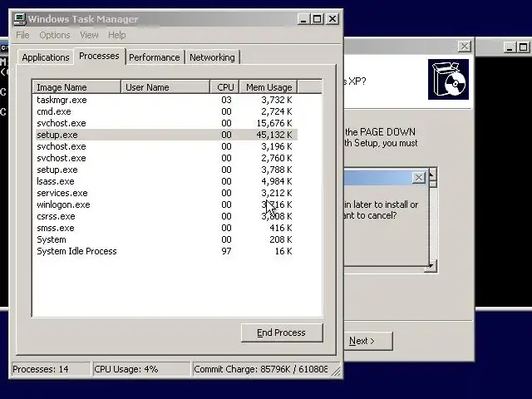Select the System Idle Process row

tap(166, 251)
